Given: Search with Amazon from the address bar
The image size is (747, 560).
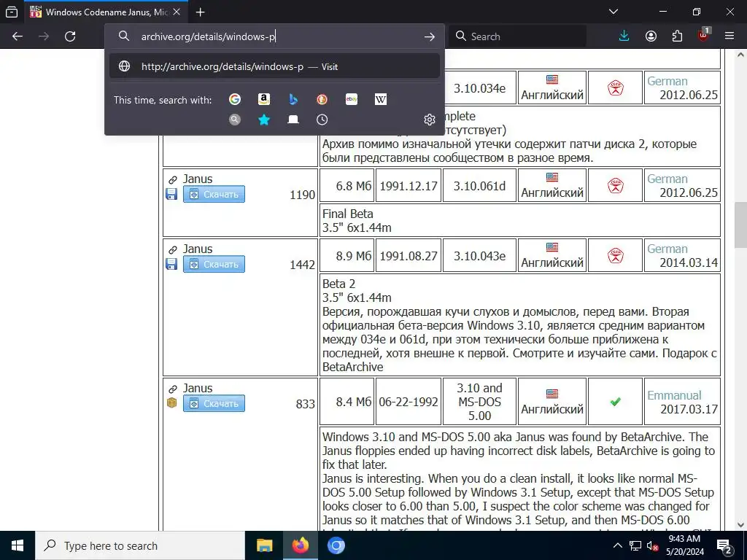Looking at the screenshot, I should (264, 99).
